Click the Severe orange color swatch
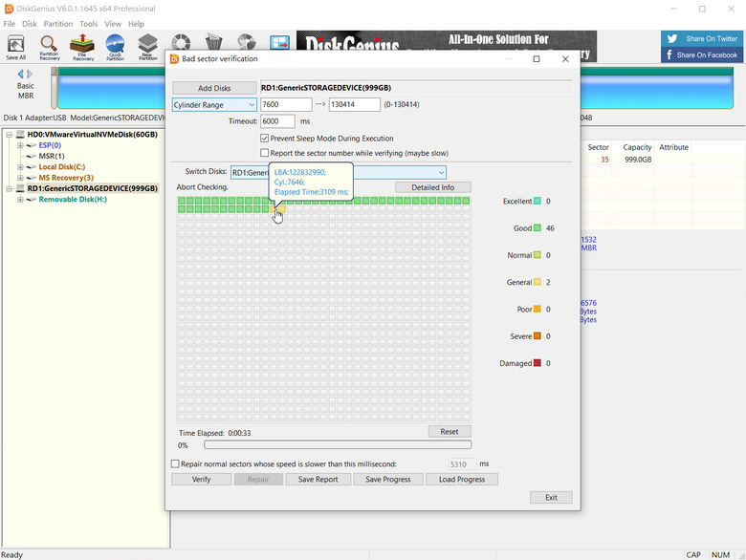 pyautogui.click(x=538, y=335)
